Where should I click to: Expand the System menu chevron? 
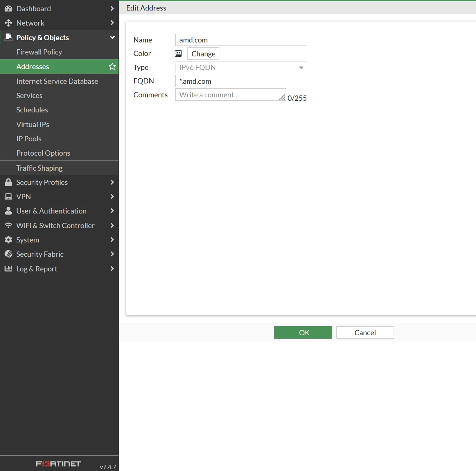tap(112, 240)
